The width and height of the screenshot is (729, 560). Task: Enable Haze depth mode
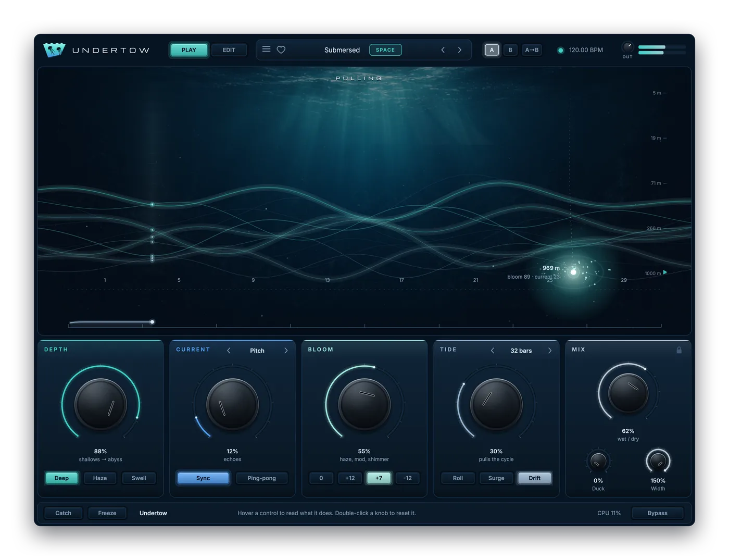[100, 478]
